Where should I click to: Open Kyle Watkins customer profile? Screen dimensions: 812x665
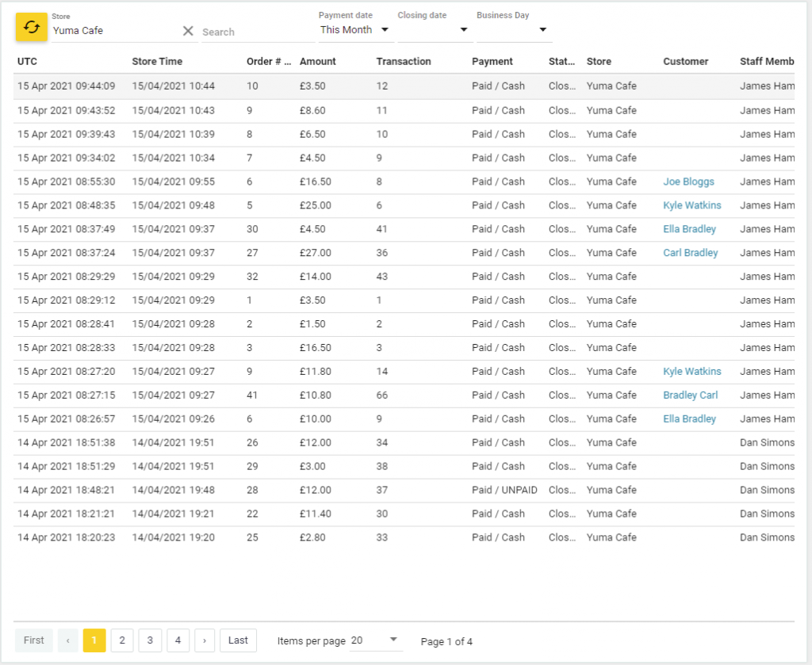pyautogui.click(x=691, y=205)
